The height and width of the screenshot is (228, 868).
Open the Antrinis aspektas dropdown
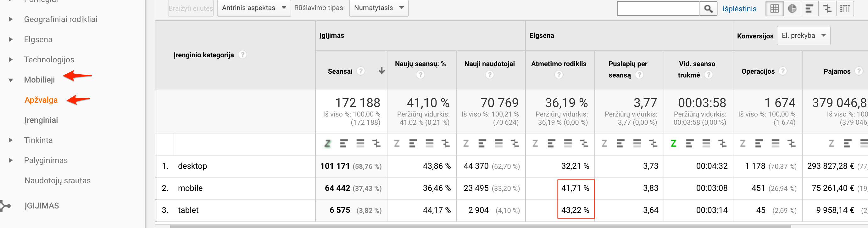point(254,8)
